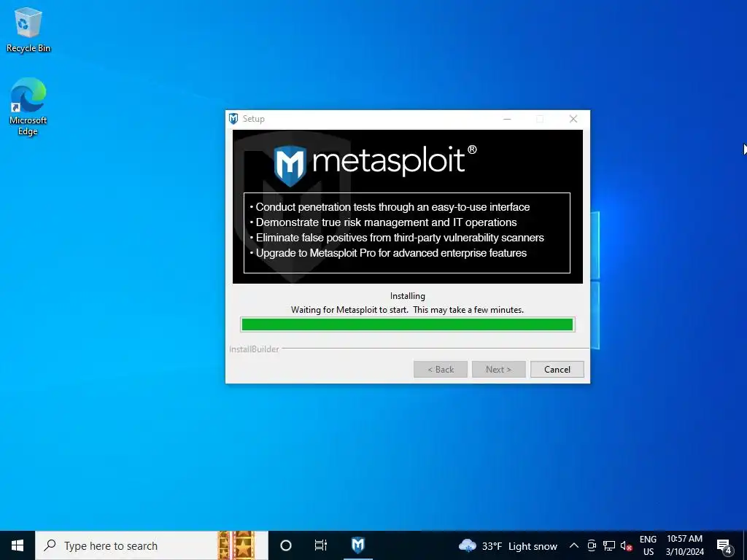The image size is (747, 560).
Task: Click the 'Upgrade to Metasploit Pro' bullet line
Action: coord(388,253)
